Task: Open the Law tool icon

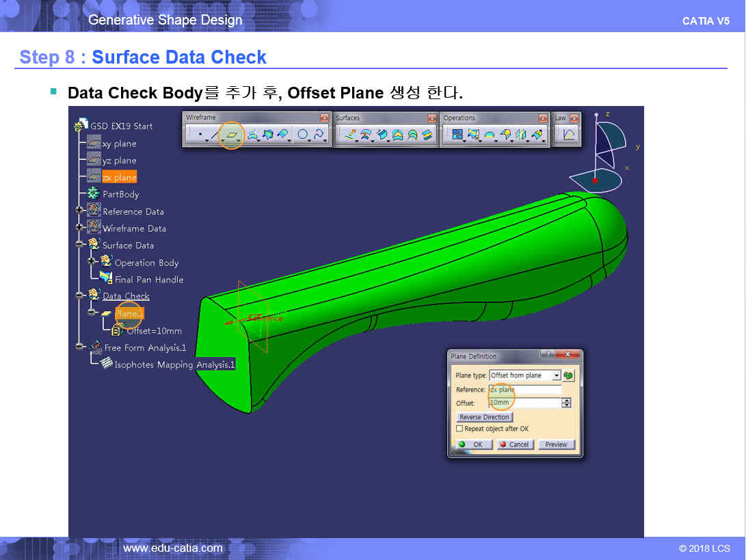Action: (x=568, y=135)
